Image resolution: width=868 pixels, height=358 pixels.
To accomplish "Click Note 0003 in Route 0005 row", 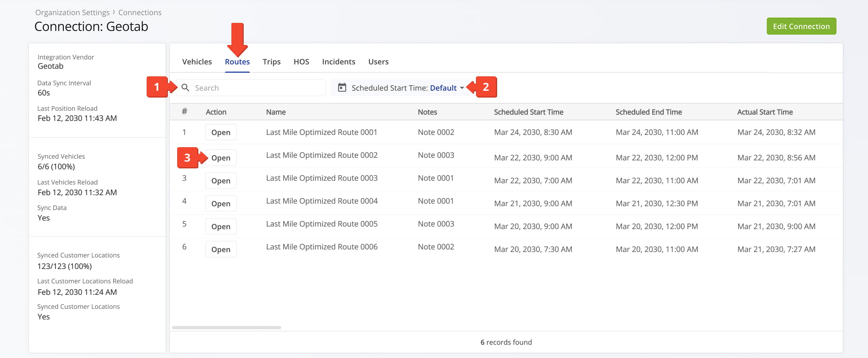I will (x=436, y=224).
